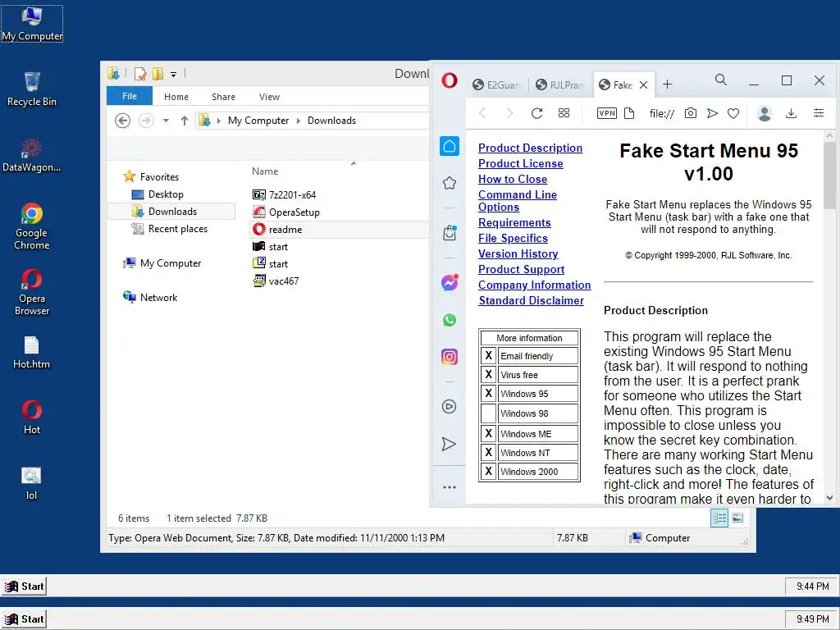This screenshot has height=630, width=840.
Task: Open My Flow arrow in Opera sidebar
Action: click(449, 444)
